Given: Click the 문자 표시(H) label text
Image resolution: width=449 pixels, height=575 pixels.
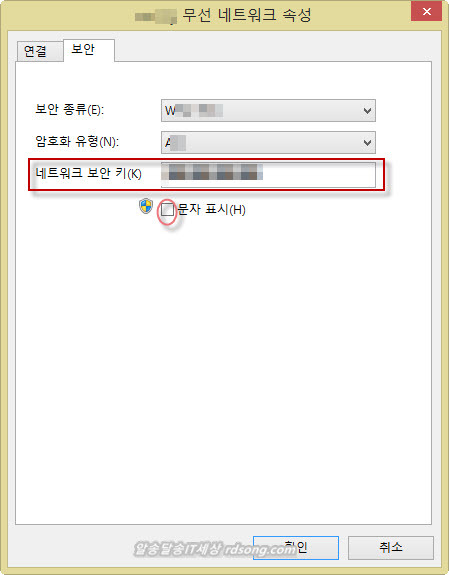Looking at the screenshot, I should (212, 209).
